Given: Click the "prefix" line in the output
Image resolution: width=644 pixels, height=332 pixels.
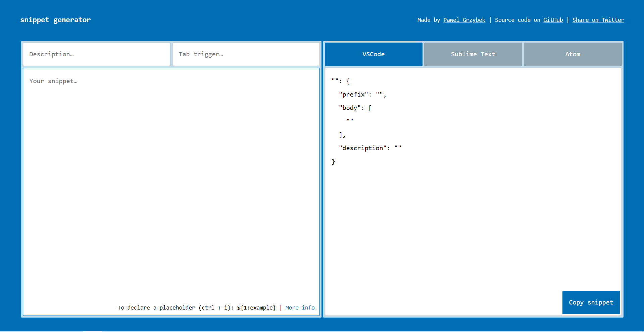Looking at the screenshot, I should pyautogui.click(x=362, y=95).
